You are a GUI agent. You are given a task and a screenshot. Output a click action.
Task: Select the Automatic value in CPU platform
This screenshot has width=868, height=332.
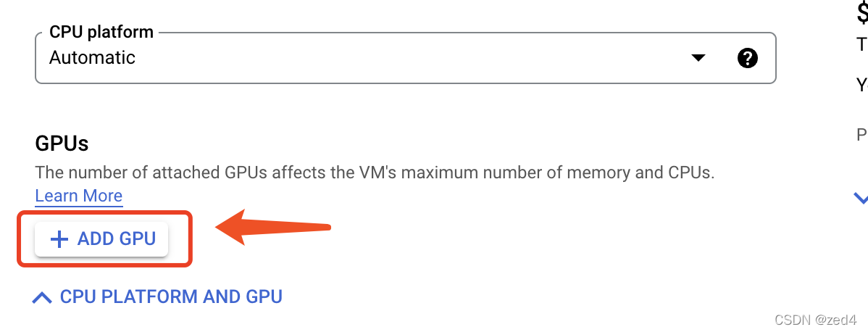click(x=92, y=58)
